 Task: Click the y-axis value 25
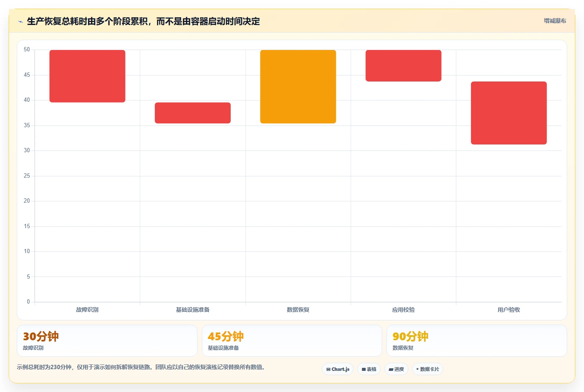point(27,176)
